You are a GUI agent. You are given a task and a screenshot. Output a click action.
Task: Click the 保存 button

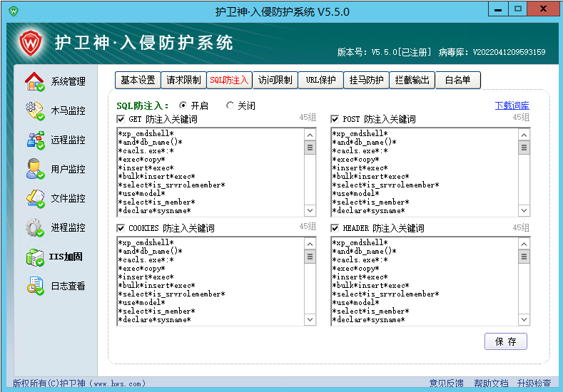click(x=505, y=341)
